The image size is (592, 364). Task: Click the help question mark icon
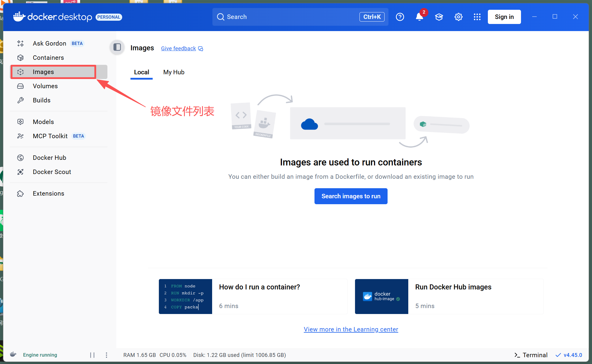click(x=400, y=17)
